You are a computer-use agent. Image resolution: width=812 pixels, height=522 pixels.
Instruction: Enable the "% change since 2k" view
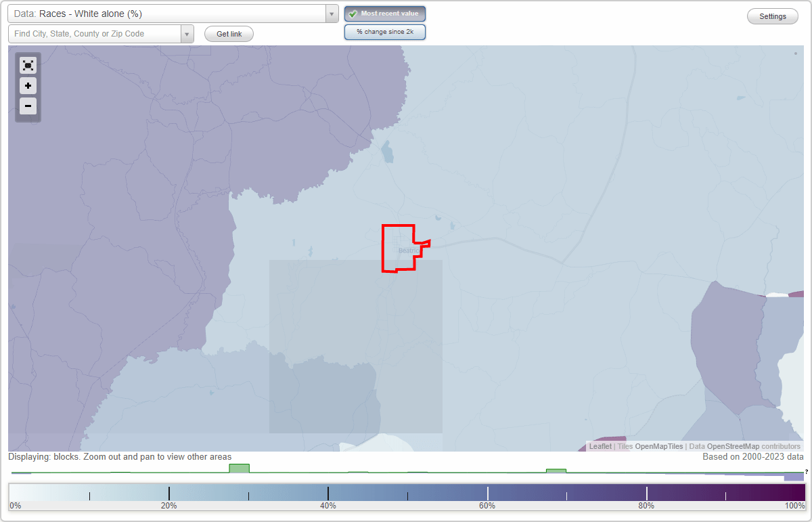click(384, 31)
